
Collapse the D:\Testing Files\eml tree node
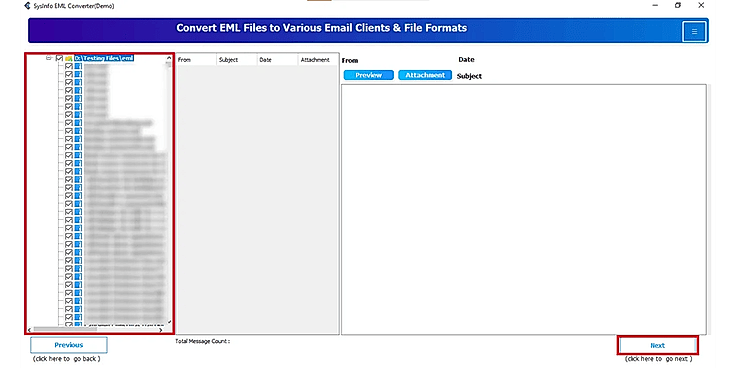point(48,58)
